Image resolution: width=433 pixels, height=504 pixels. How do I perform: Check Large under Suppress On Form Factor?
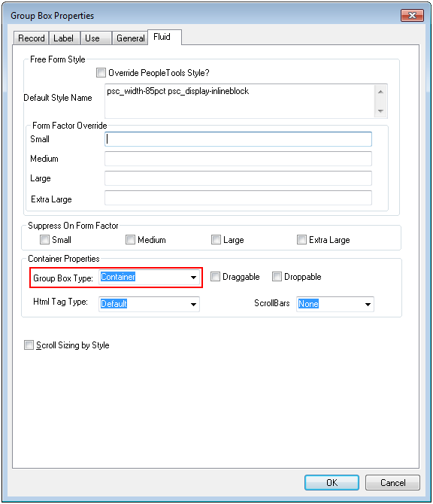coord(216,240)
